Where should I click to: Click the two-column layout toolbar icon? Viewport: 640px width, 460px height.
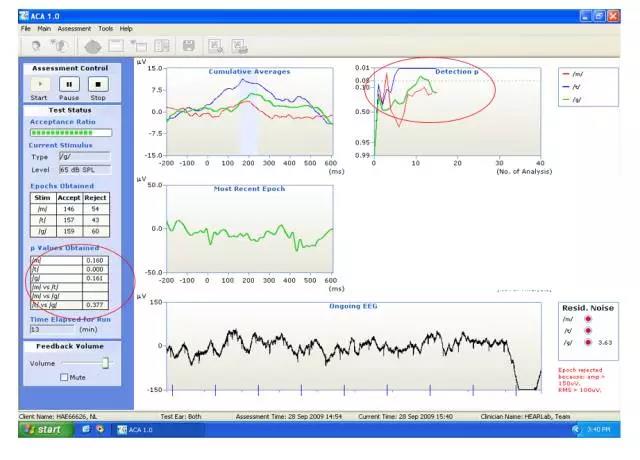[x=162, y=46]
